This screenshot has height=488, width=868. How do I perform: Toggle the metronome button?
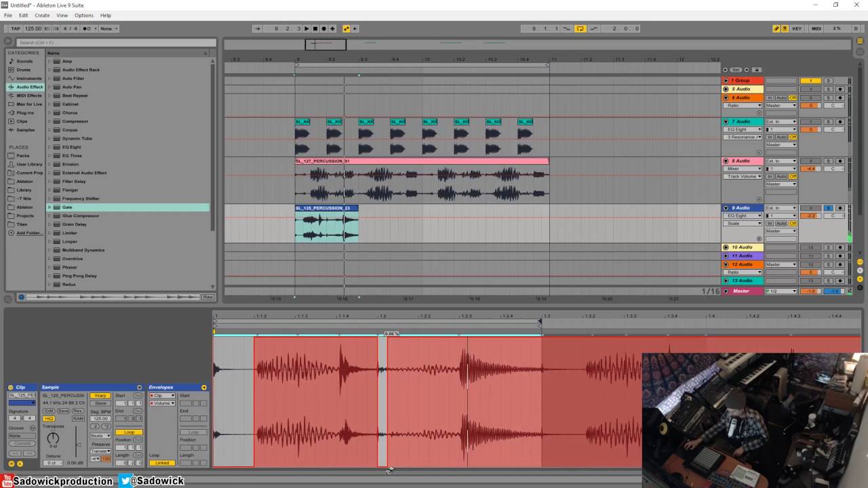pos(88,28)
